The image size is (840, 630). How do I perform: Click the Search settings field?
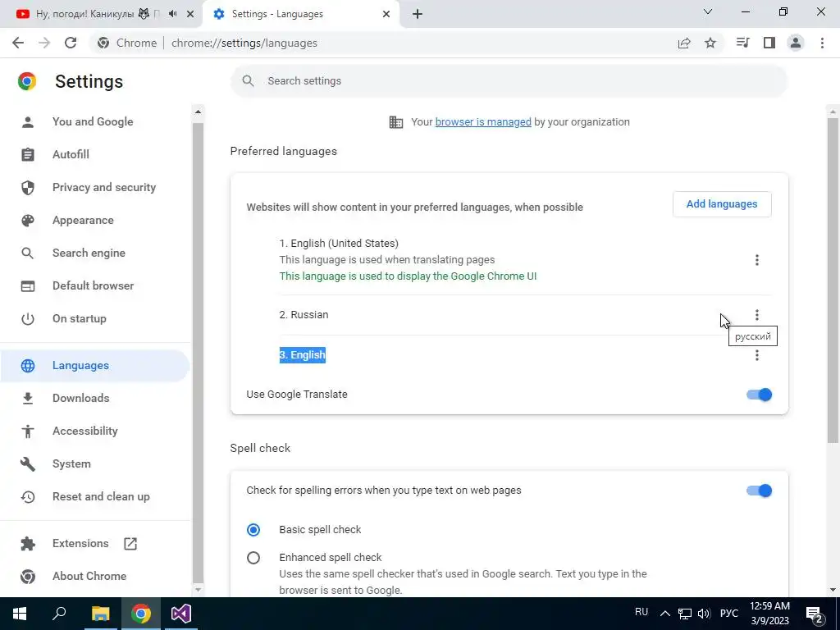tap(509, 81)
